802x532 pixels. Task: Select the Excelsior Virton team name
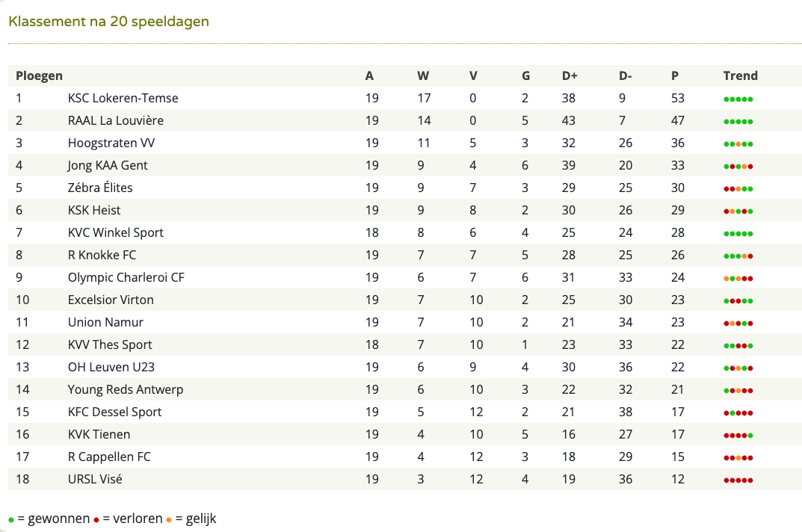click(111, 300)
